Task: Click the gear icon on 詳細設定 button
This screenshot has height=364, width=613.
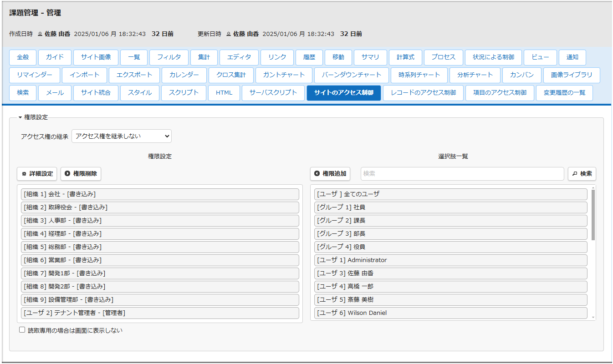Action: tap(24, 174)
